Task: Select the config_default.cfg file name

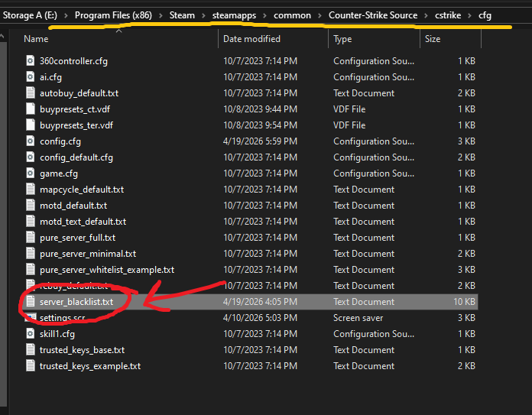Action: point(76,157)
